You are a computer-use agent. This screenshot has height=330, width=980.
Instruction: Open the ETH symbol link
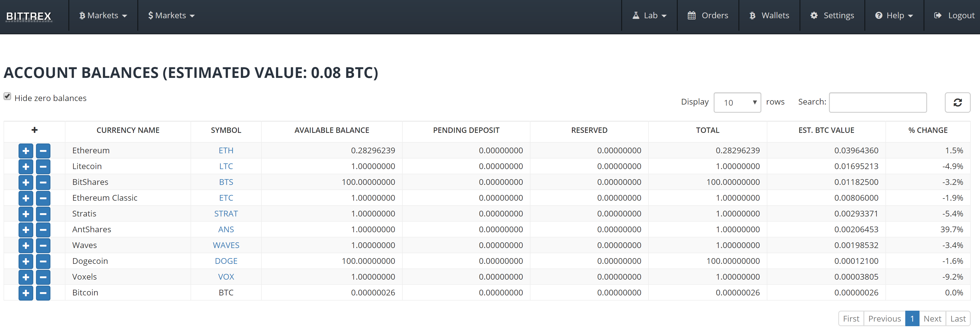tap(226, 151)
